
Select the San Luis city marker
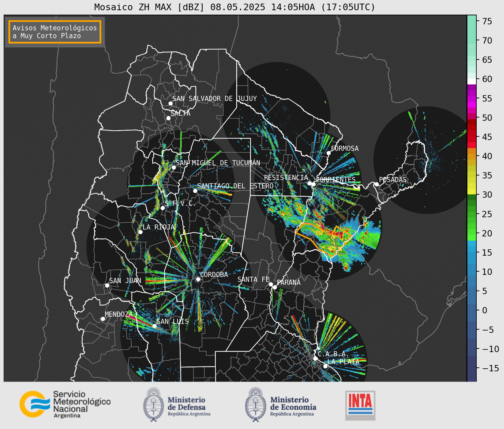point(154,326)
